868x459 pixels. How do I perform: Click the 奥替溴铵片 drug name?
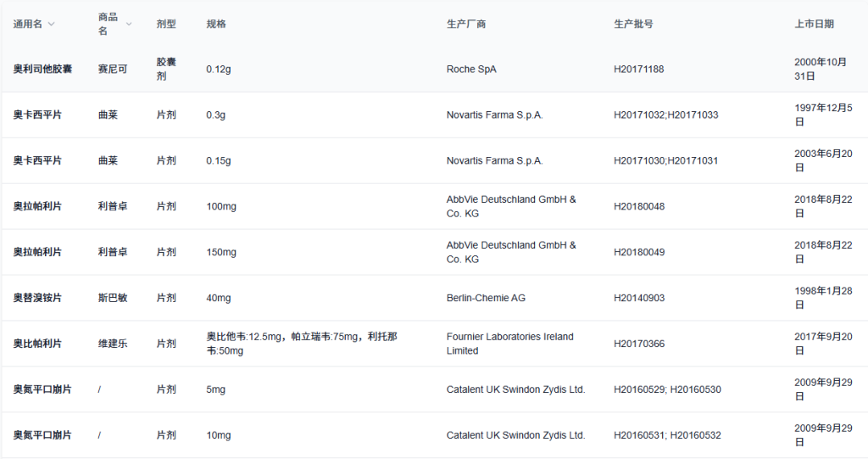(x=37, y=299)
